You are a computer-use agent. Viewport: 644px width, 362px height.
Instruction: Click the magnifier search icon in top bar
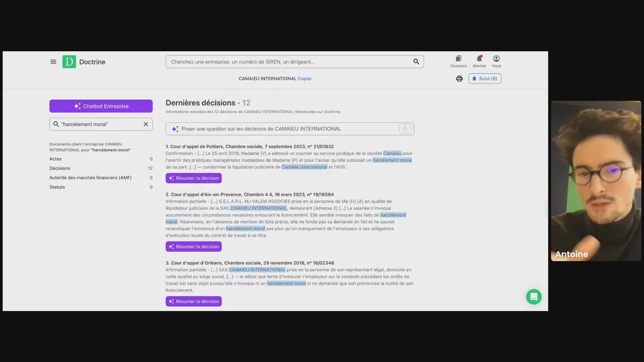click(416, 62)
